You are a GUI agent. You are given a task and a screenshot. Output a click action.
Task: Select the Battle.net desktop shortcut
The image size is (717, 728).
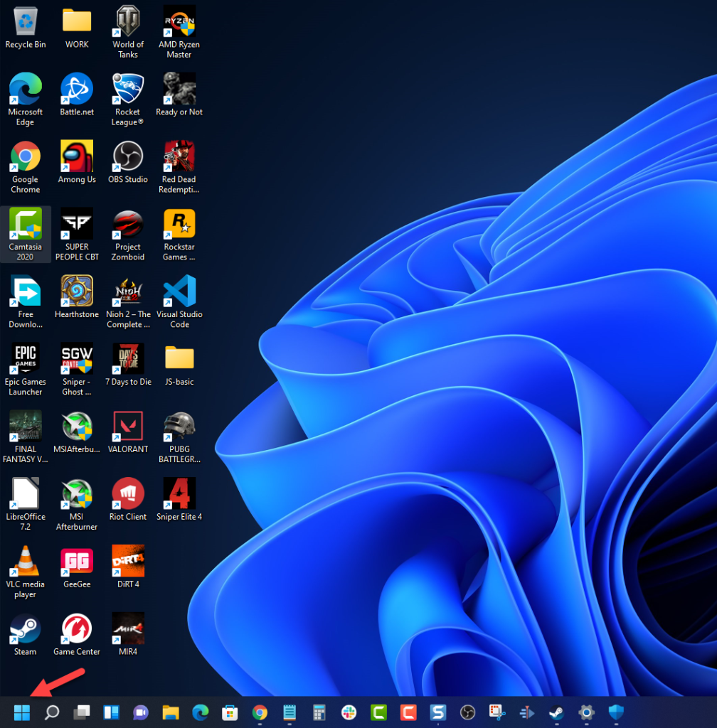77,95
